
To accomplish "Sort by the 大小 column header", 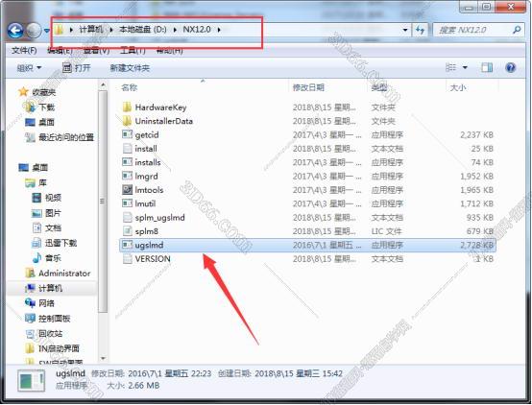I will (x=458, y=87).
